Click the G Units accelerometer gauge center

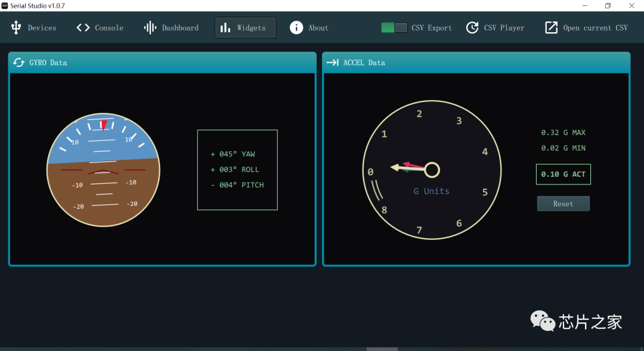432,170
